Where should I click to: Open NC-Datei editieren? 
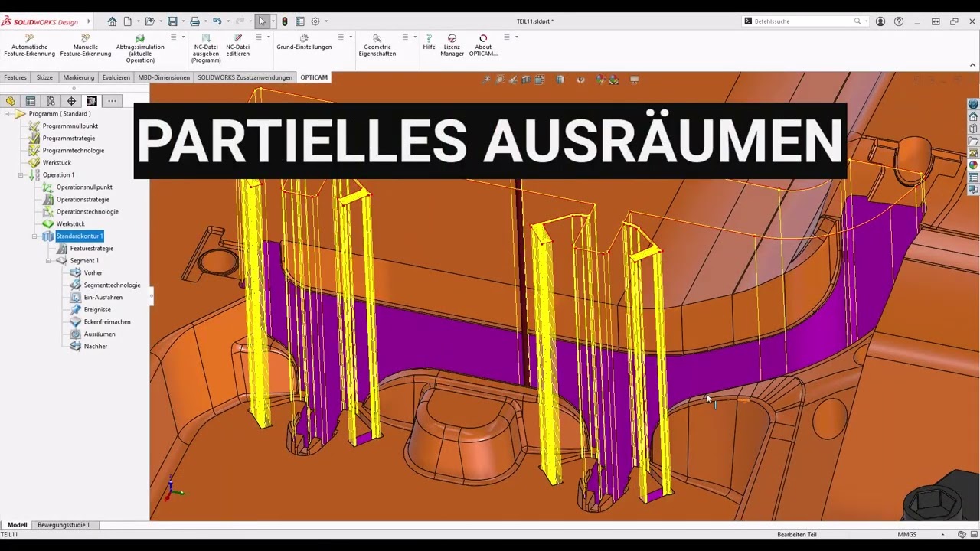coord(237,45)
